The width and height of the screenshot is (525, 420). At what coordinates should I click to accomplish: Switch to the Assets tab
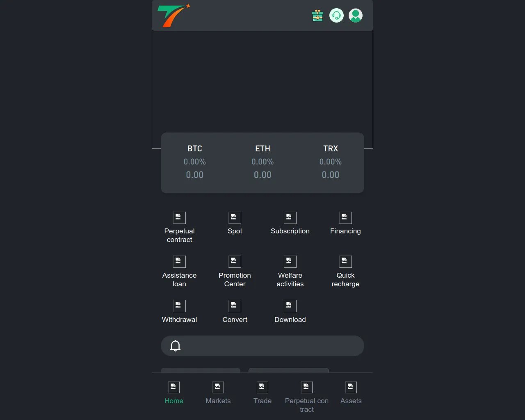351,393
